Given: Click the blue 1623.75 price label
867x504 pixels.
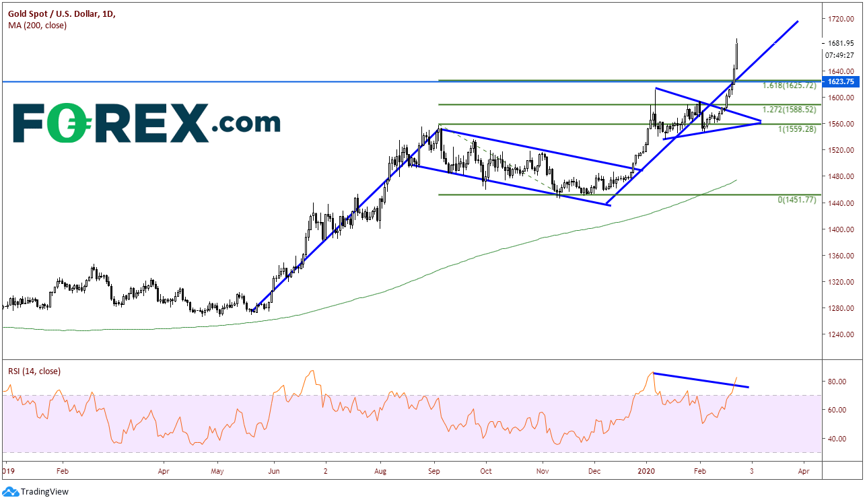Looking at the screenshot, I should tap(841, 81).
